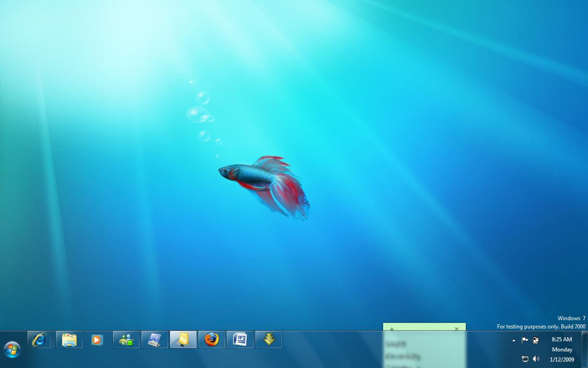Open Windows Explorer folder icon on taskbar
This screenshot has height=368, width=588.
point(69,340)
